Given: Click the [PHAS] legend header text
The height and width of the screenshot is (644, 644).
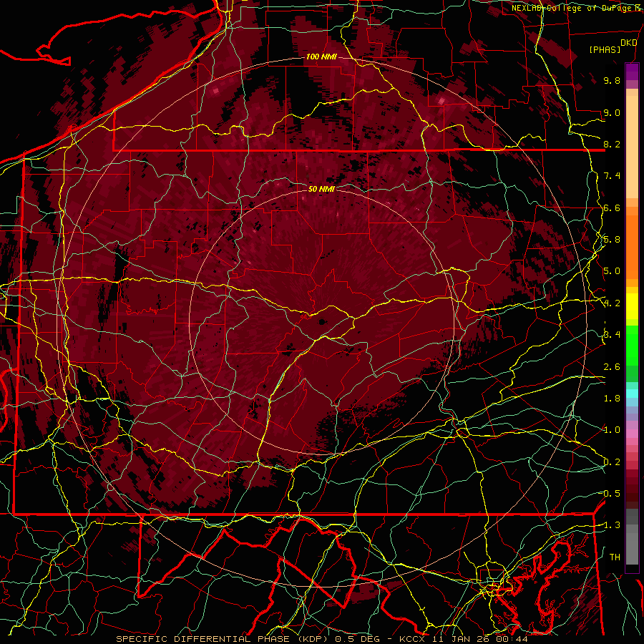Looking at the screenshot, I should pyautogui.click(x=605, y=49).
